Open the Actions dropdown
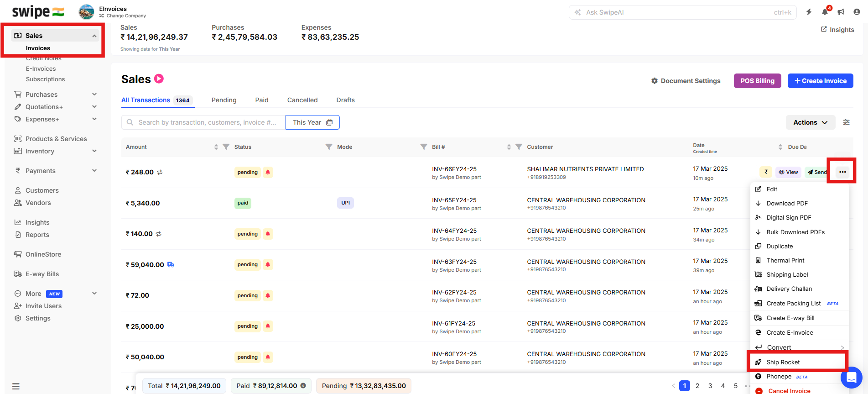The height and width of the screenshot is (394, 868). pyautogui.click(x=811, y=122)
